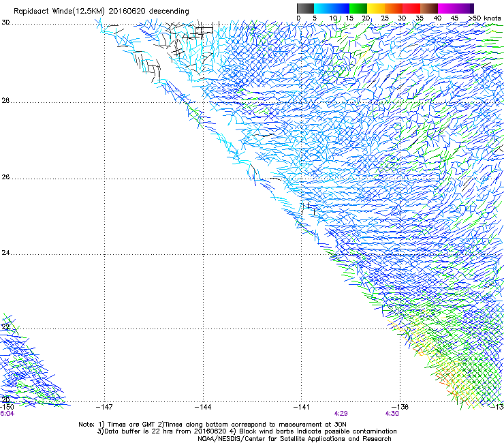Click the green 15-20 knots legend color
This screenshot has height=443, width=504.
click(x=358, y=8)
